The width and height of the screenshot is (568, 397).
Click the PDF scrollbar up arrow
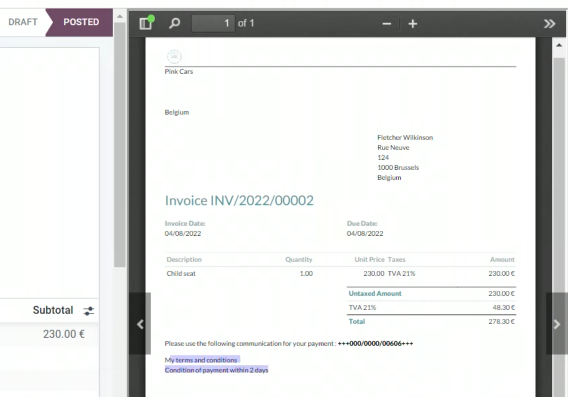tap(559, 45)
